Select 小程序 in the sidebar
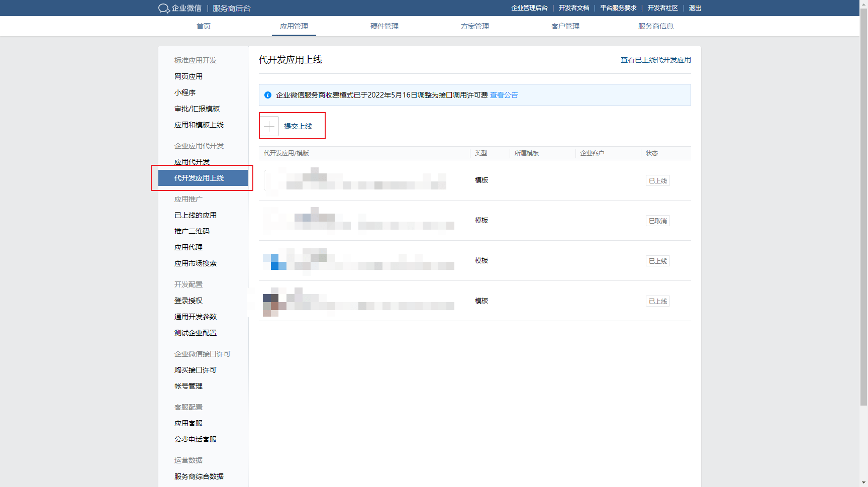This screenshot has height=487, width=868. (x=185, y=92)
